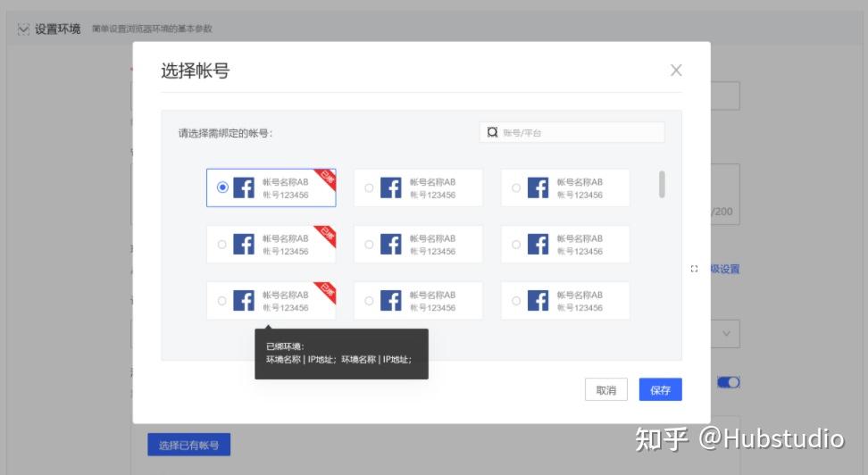868x475 pixels.
Task: Click the blue 保存 button
Action: pos(661,390)
